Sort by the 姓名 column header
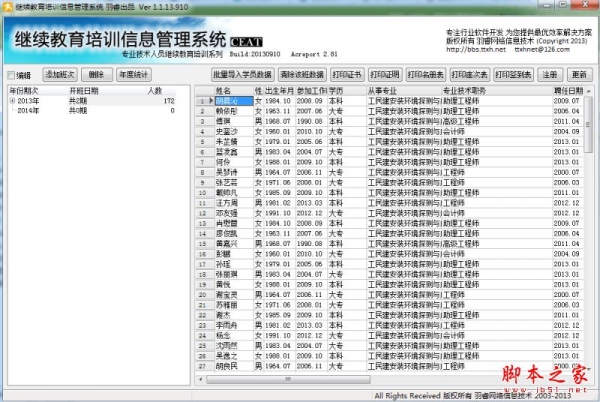The height and width of the screenshot is (402, 600). tap(223, 91)
